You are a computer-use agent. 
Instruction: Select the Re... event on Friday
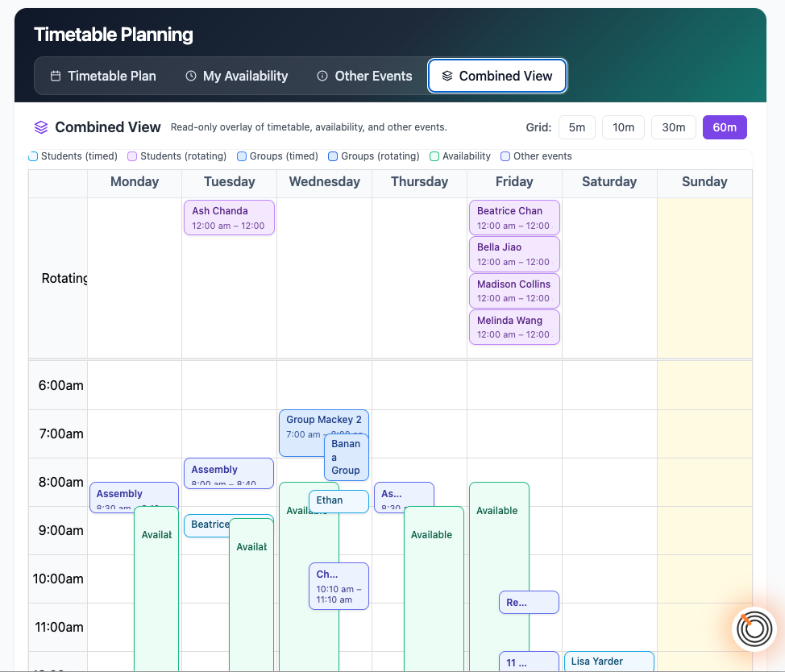click(x=529, y=603)
